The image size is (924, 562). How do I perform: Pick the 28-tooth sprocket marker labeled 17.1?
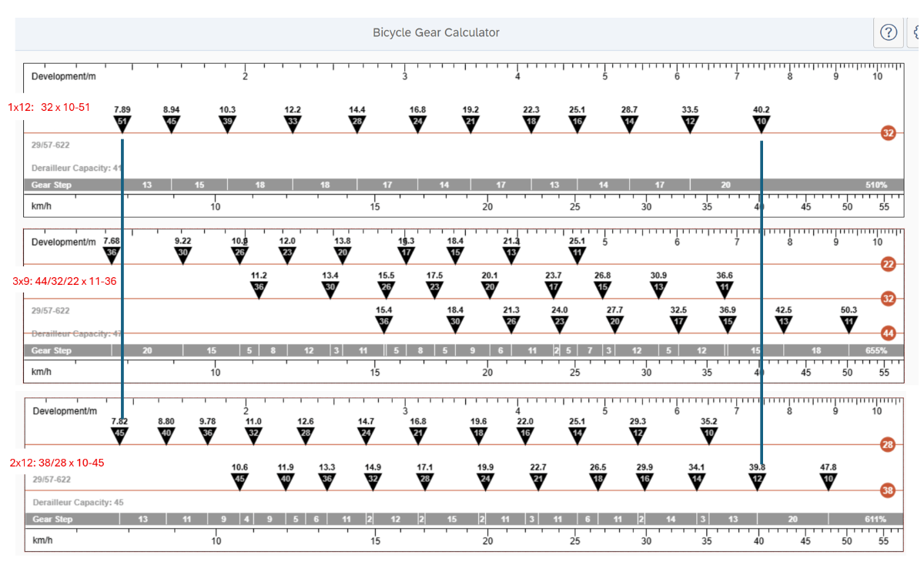[424, 480]
